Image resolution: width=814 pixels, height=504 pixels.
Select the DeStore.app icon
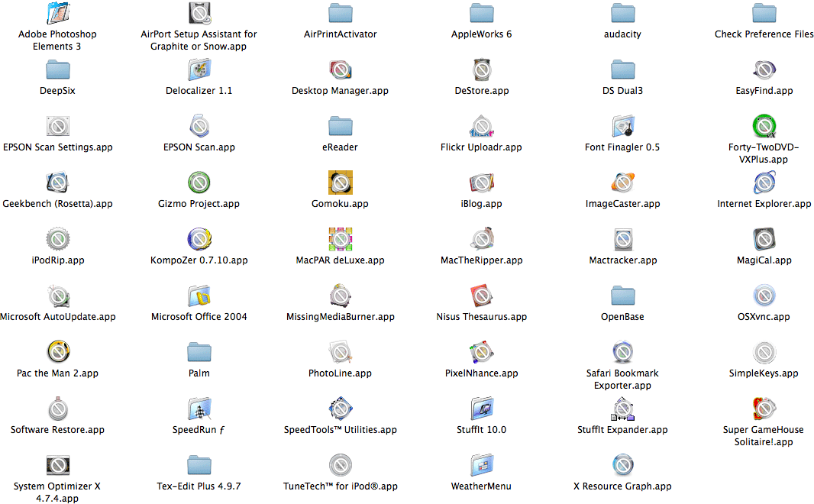pyautogui.click(x=482, y=69)
